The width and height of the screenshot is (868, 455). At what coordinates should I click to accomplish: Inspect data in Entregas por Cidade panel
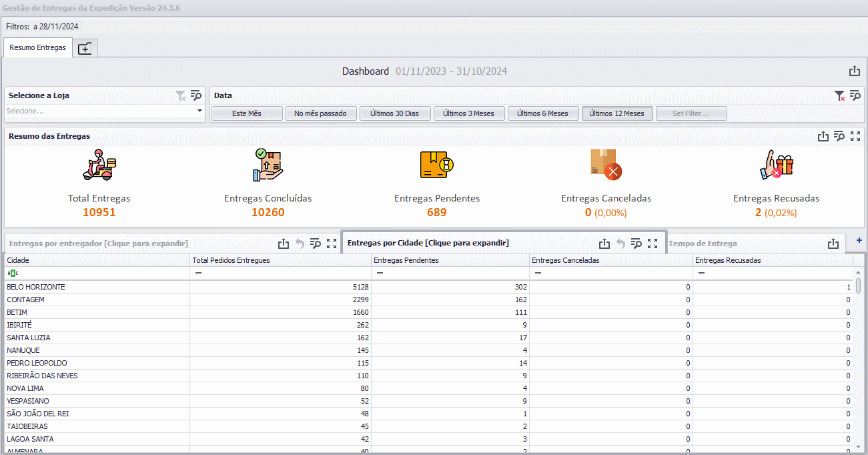click(x=636, y=244)
